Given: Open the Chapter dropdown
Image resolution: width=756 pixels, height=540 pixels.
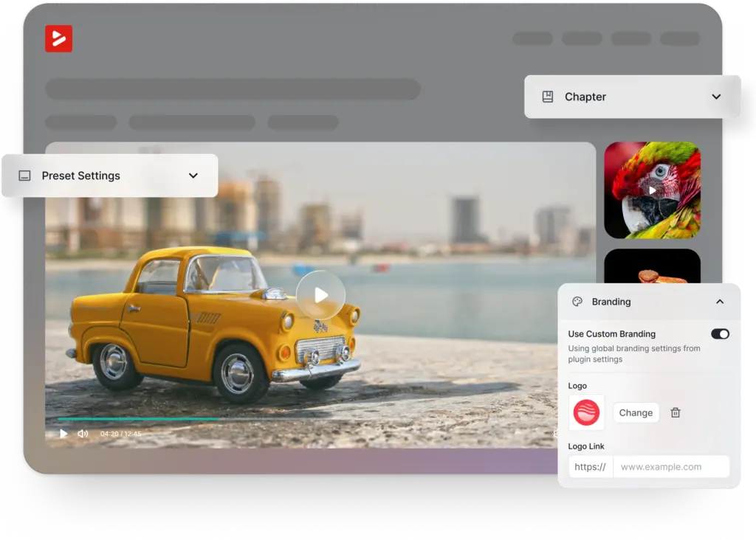Looking at the screenshot, I should pyautogui.click(x=716, y=96).
